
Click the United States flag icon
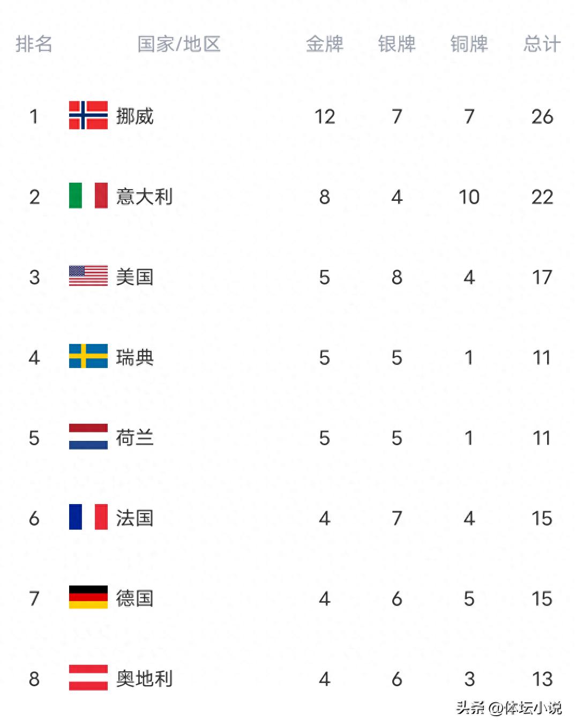click(88, 276)
